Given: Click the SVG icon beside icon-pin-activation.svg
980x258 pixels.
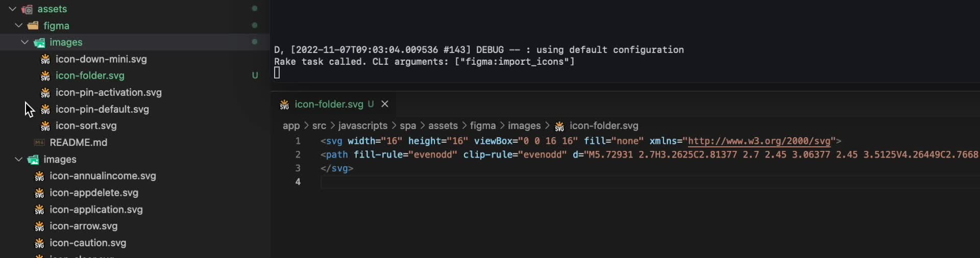Looking at the screenshot, I should click(45, 93).
